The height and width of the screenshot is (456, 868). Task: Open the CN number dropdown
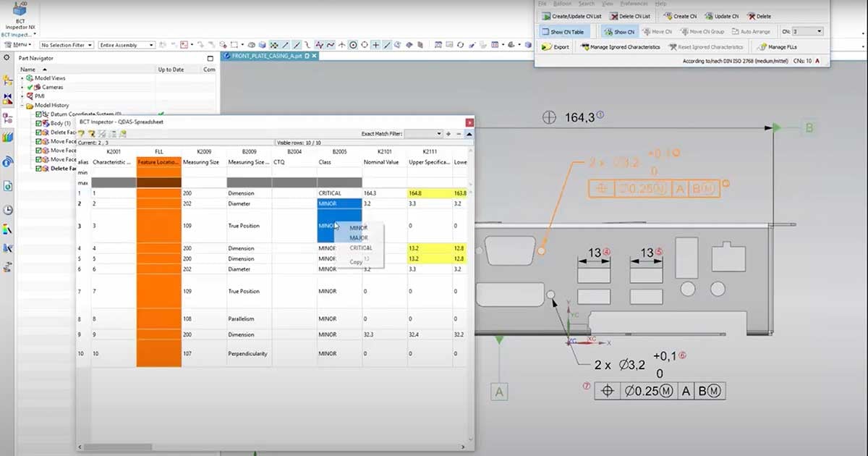click(807, 32)
